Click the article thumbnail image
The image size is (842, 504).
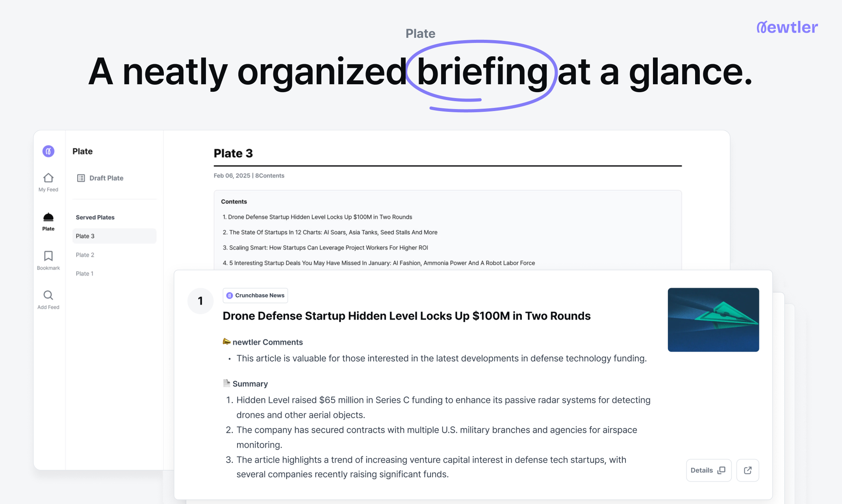[x=713, y=320]
